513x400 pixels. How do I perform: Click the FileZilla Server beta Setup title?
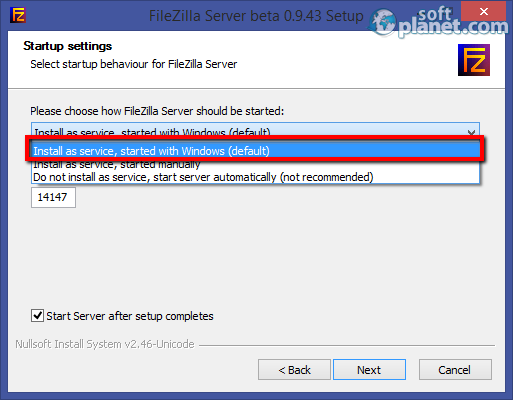256,16
